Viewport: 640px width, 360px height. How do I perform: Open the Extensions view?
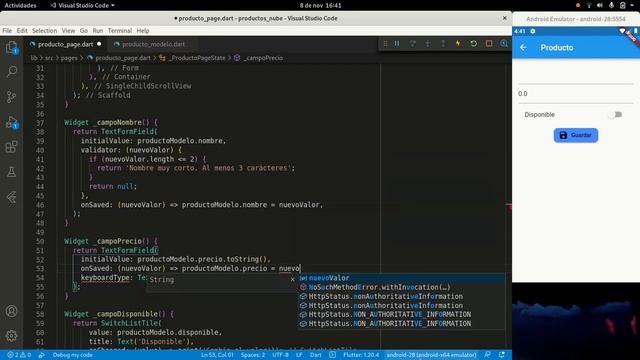click(x=11, y=147)
